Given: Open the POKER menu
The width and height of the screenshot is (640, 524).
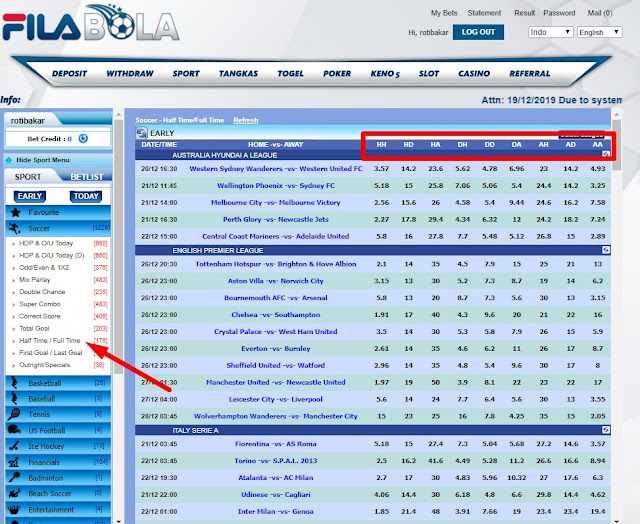Looking at the screenshot, I should [337, 74].
